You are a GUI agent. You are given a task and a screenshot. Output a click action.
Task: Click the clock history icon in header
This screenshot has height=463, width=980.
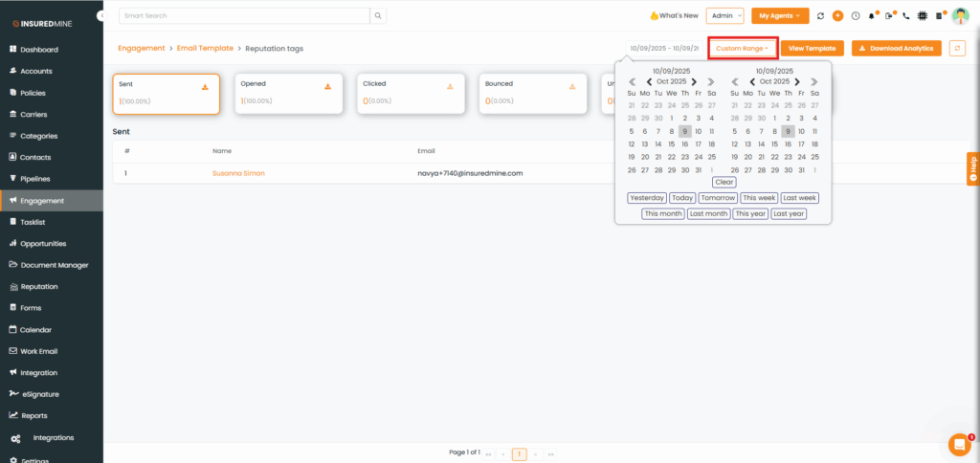(x=856, y=16)
